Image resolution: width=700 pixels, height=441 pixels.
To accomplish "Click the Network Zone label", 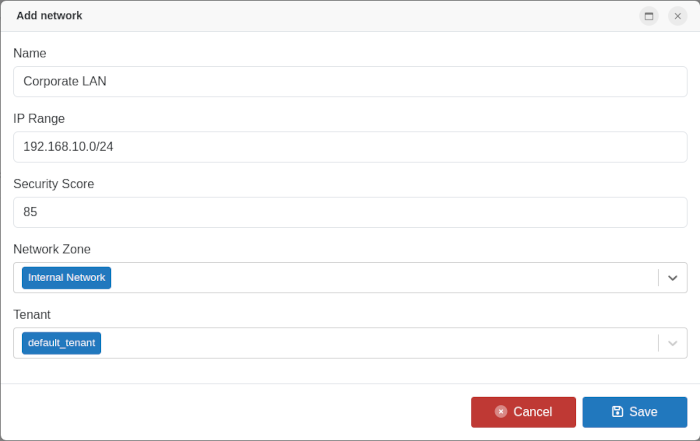I will coord(52,249).
